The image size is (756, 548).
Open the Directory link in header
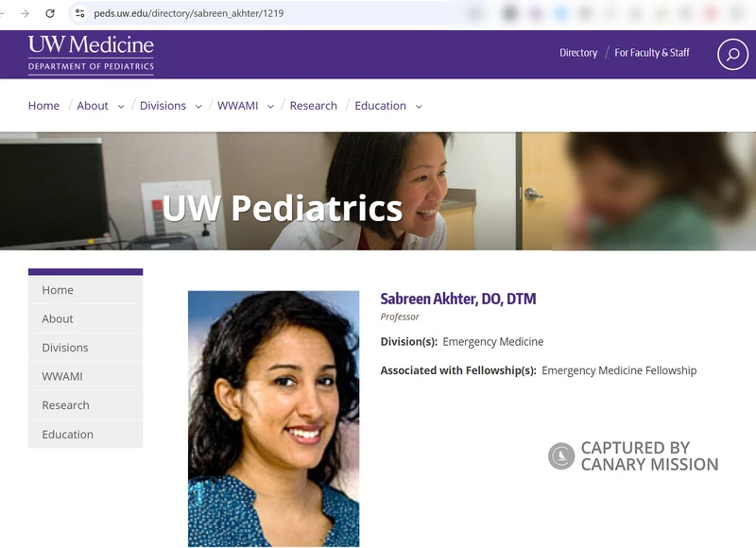click(578, 53)
